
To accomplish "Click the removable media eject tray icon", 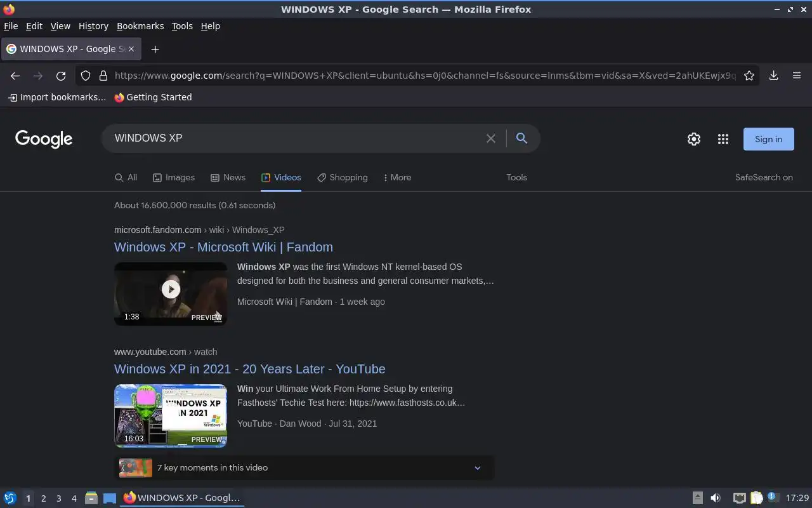I will 698,498.
